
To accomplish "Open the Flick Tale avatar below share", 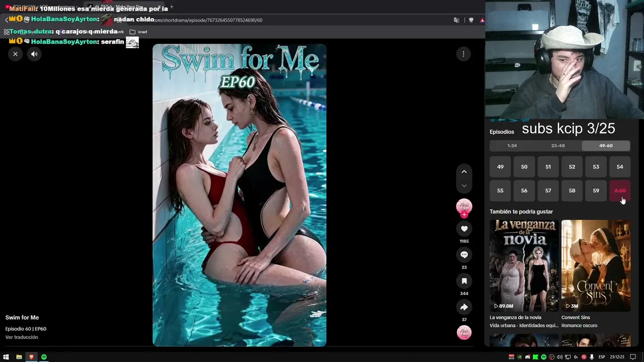I will tap(464, 332).
